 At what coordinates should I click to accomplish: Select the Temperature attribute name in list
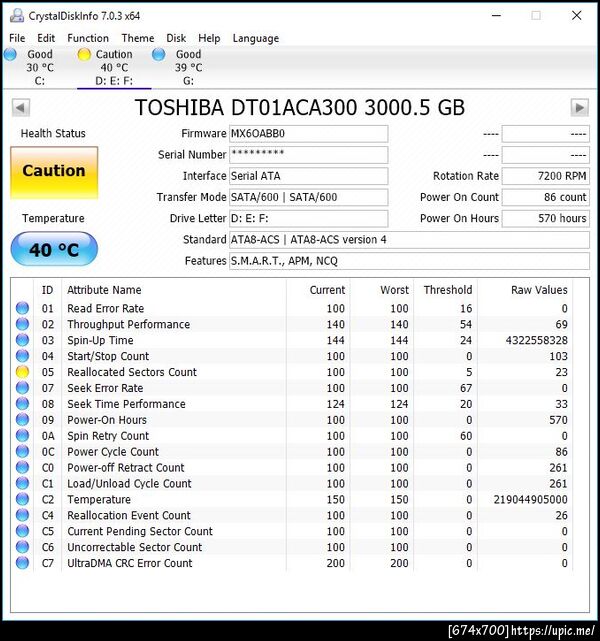[99, 500]
